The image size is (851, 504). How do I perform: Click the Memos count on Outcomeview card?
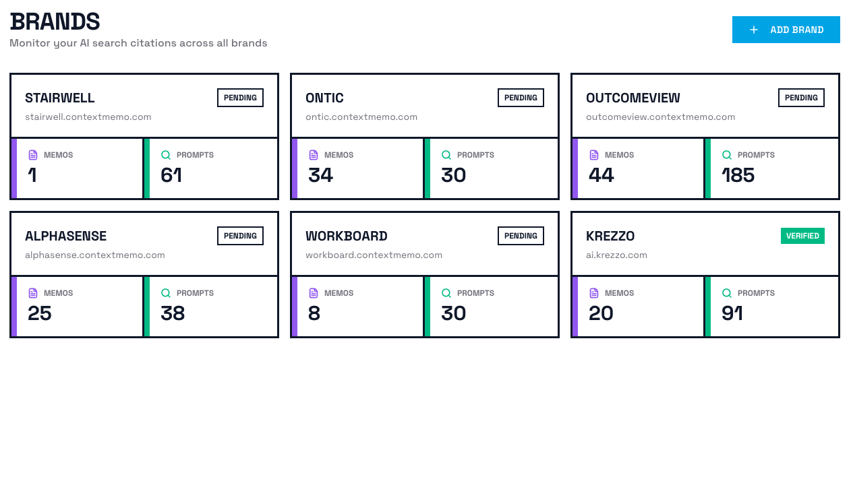pyautogui.click(x=600, y=175)
